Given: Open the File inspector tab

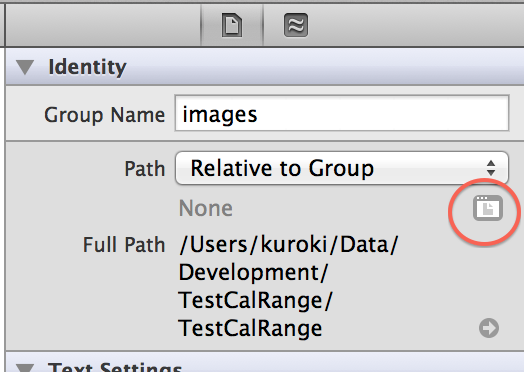Looking at the screenshot, I should (232, 25).
